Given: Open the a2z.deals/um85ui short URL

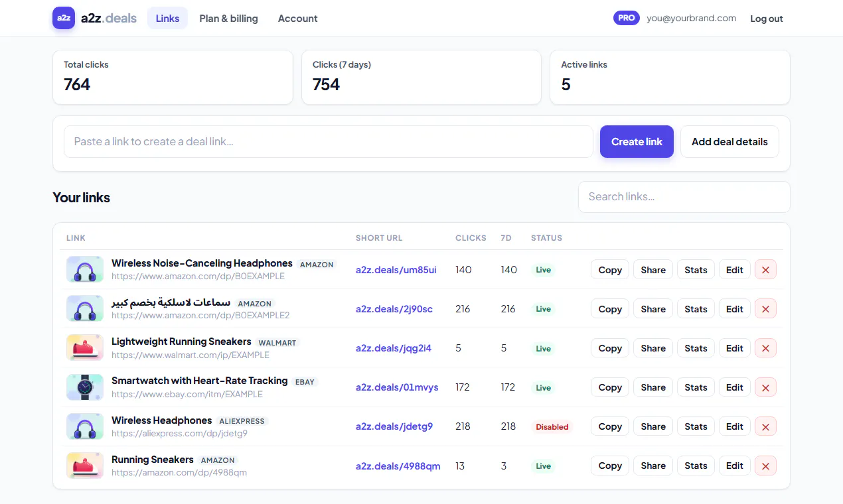Looking at the screenshot, I should [x=396, y=270].
